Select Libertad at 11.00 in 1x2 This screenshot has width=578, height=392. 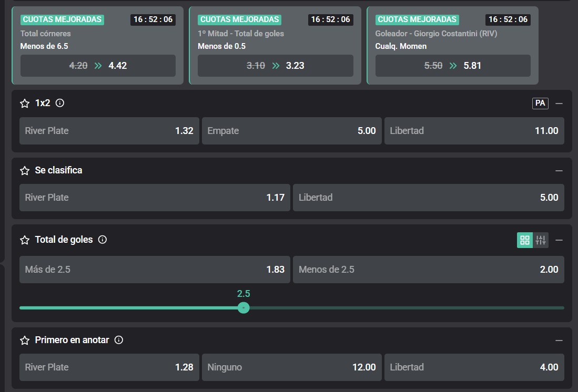[474, 131]
